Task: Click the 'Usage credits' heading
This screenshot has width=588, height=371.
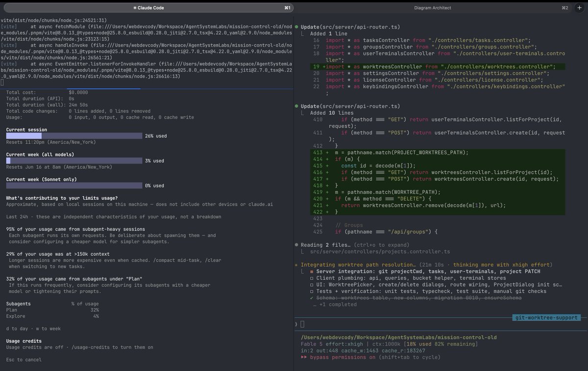Action: (24, 341)
